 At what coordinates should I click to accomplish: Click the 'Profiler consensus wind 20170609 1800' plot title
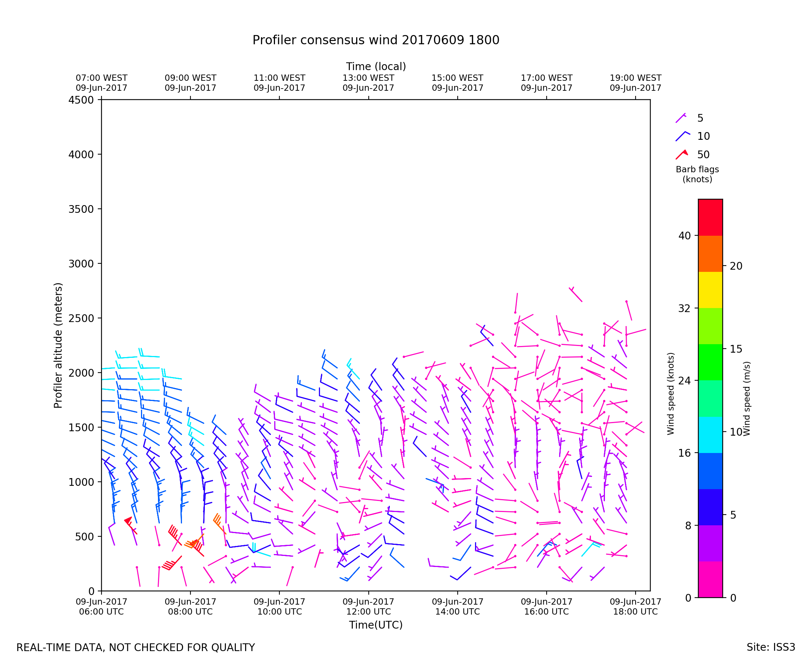(x=376, y=40)
